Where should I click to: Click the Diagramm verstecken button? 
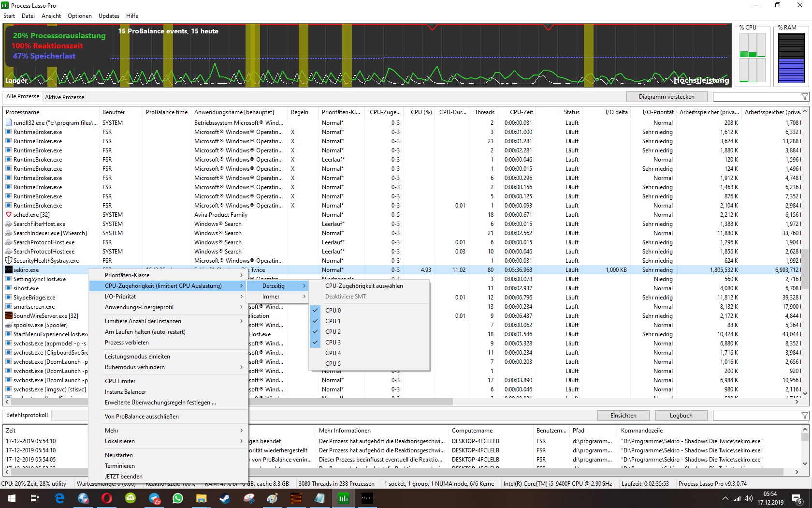pyautogui.click(x=667, y=97)
